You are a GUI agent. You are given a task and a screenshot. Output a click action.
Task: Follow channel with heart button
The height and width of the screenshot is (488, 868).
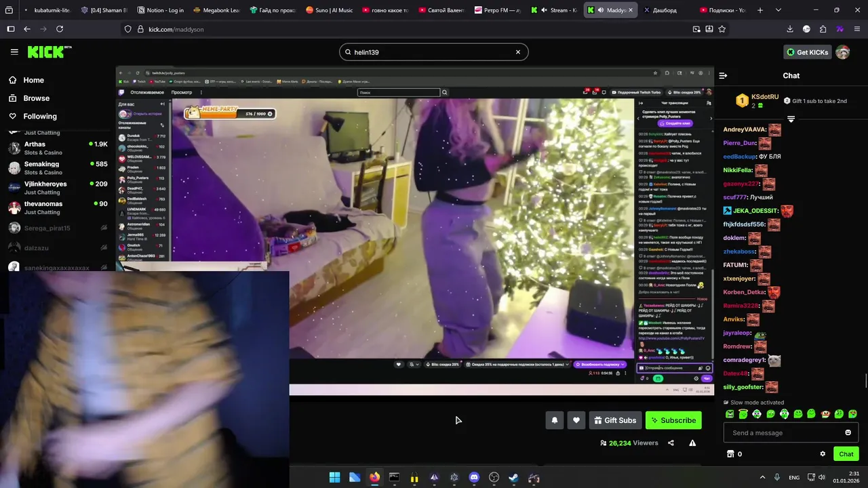[x=576, y=420]
